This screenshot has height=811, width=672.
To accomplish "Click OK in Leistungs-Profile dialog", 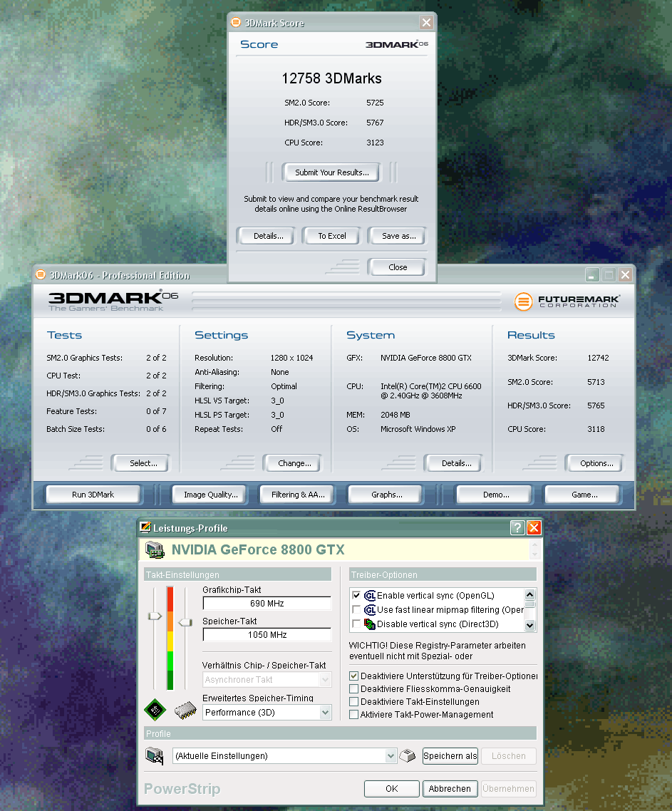I will coord(392,788).
